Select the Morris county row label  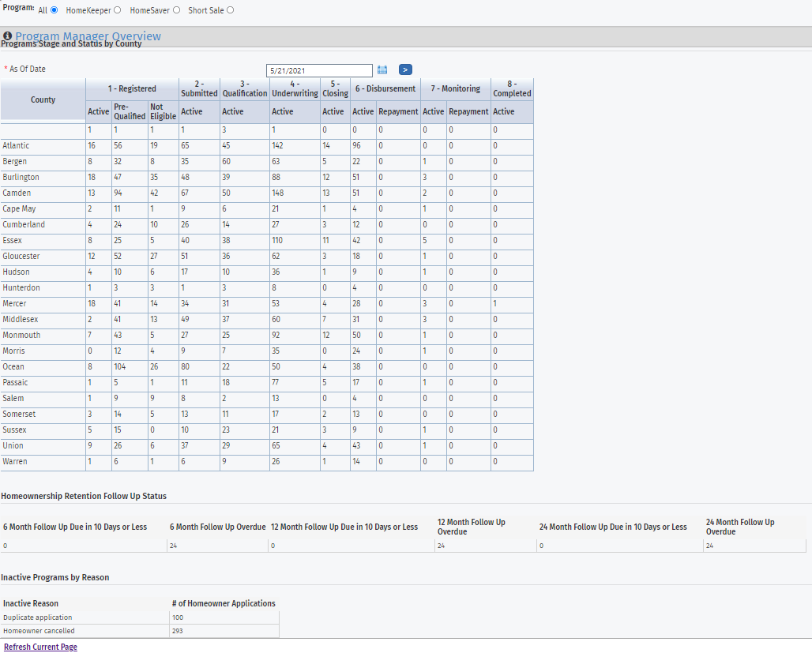[13, 351]
